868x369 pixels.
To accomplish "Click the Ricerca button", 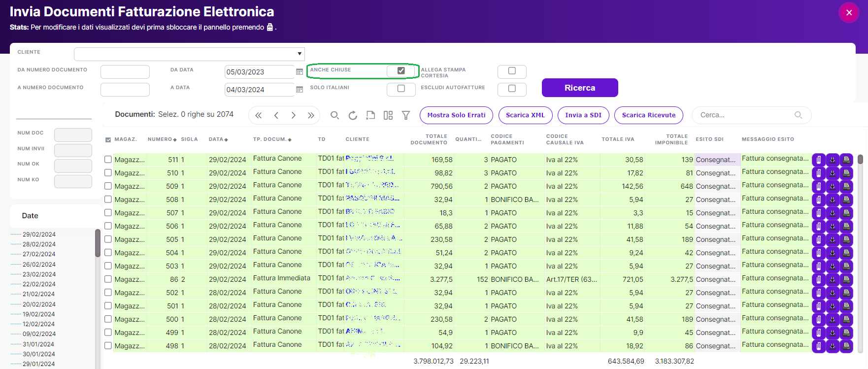I will point(580,88).
